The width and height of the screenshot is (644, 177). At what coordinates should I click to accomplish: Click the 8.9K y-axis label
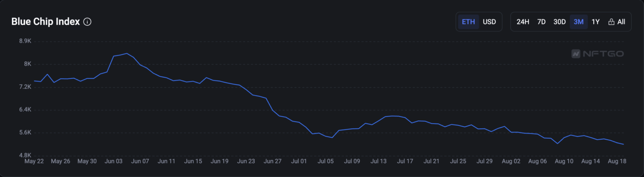pyautogui.click(x=25, y=42)
